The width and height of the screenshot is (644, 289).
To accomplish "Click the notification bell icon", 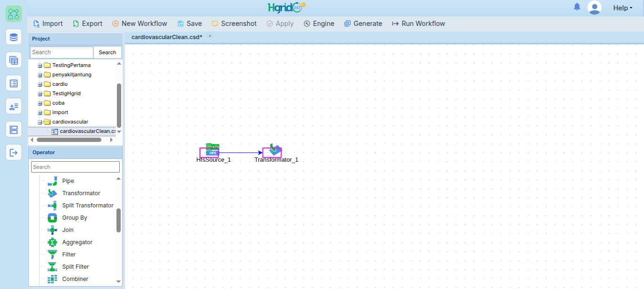I will tap(577, 7).
